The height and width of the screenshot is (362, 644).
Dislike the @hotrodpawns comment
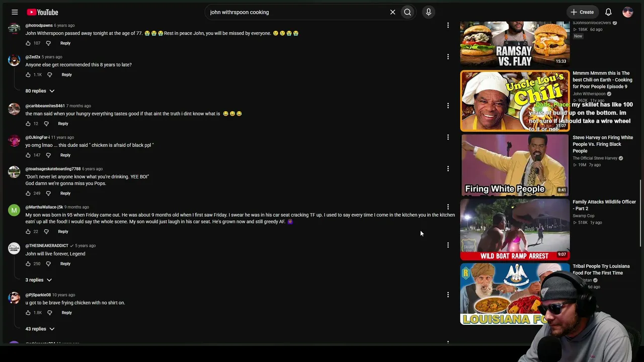point(48,43)
